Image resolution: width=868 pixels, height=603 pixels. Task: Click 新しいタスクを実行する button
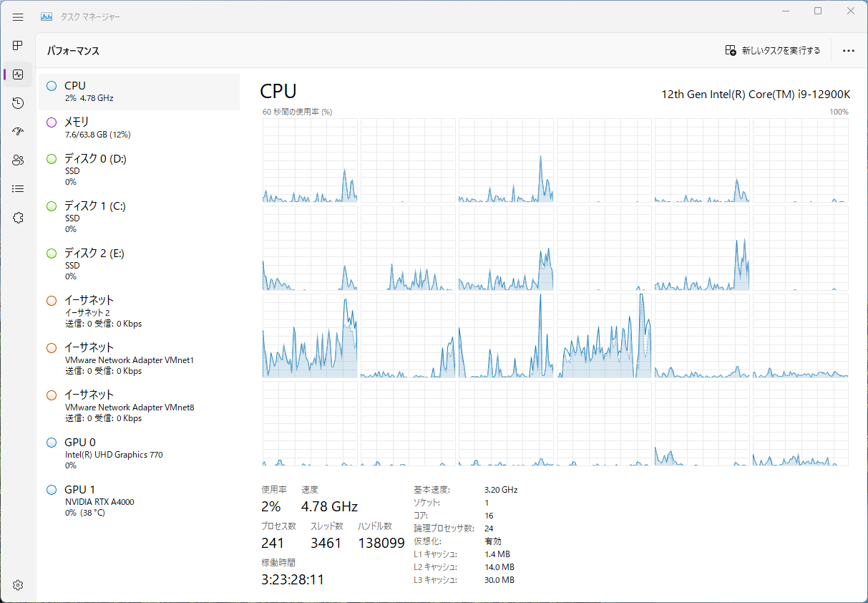tap(773, 51)
